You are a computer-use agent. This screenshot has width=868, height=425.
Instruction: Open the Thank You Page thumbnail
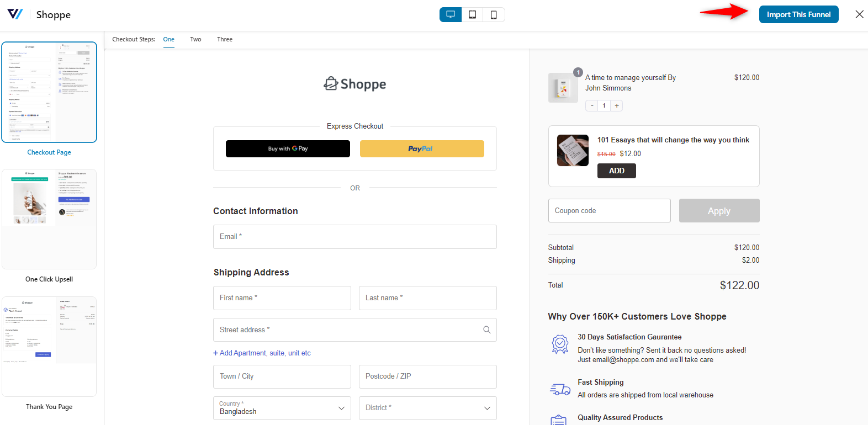(x=49, y=347)
